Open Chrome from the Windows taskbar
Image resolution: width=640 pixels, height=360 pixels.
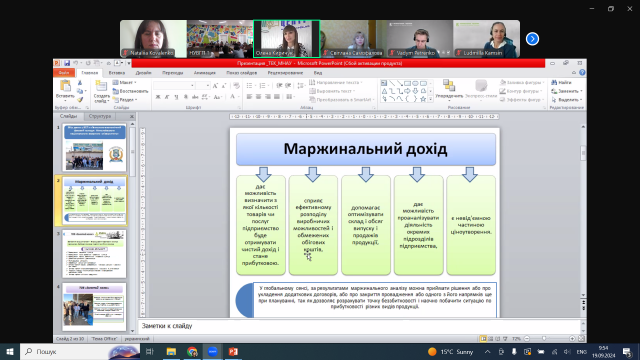(192, 351)
